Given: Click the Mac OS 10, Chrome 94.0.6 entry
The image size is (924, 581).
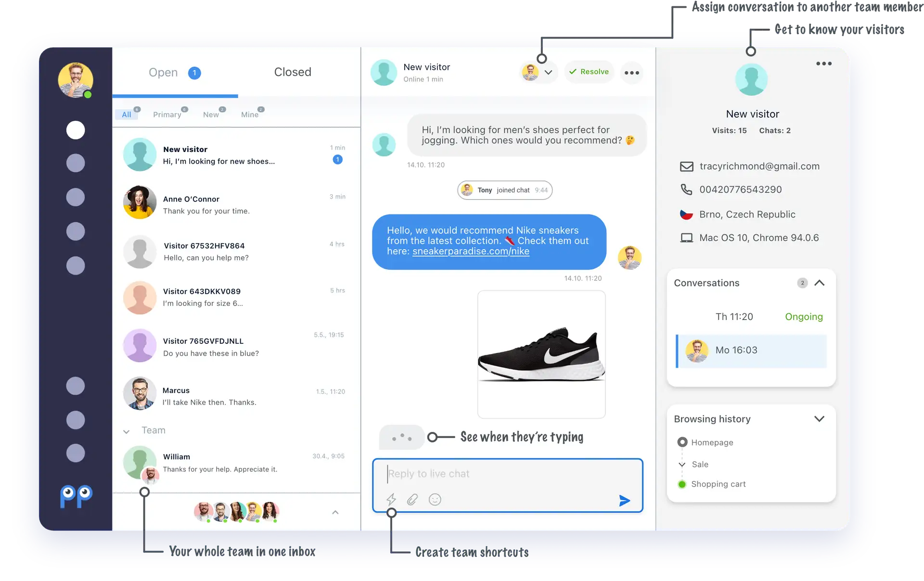Looking at the screenshot, I should (x=759, y=238).
